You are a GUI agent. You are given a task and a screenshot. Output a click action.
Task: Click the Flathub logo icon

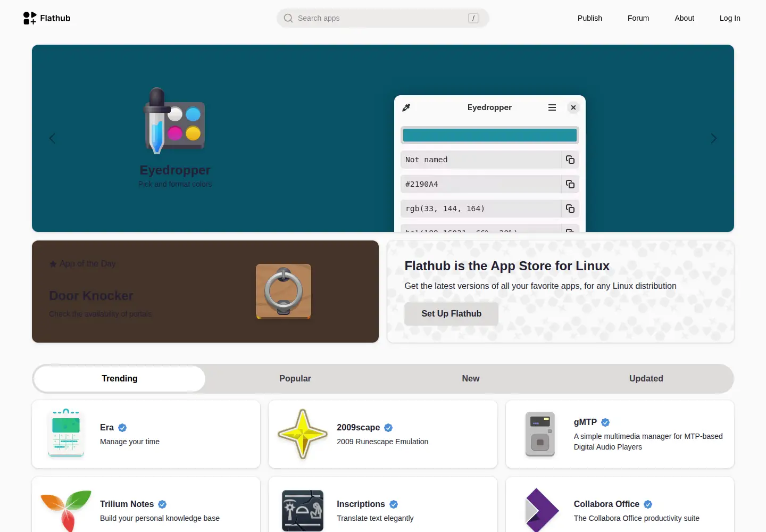30,18
